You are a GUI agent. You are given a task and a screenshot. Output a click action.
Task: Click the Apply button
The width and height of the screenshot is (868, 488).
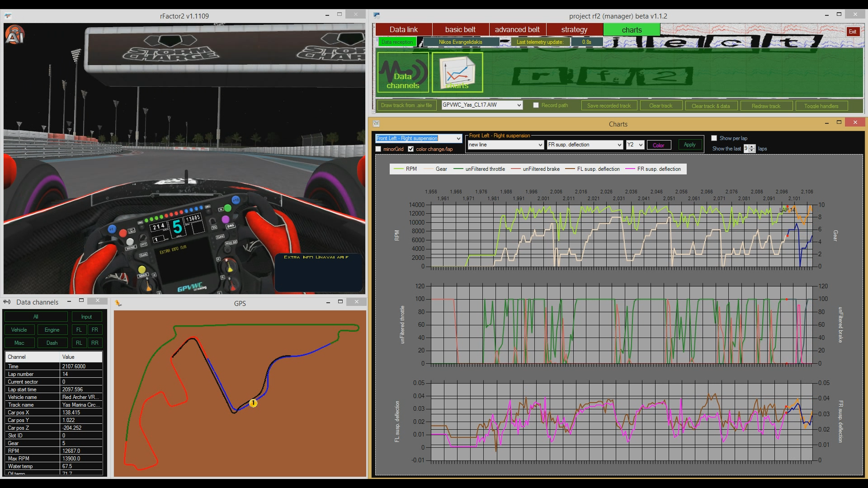point(689,145)
